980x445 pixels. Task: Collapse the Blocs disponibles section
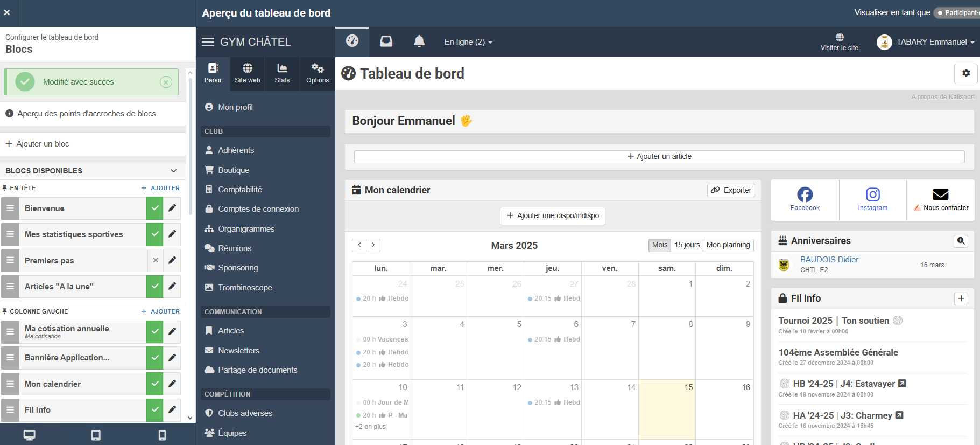173,171
